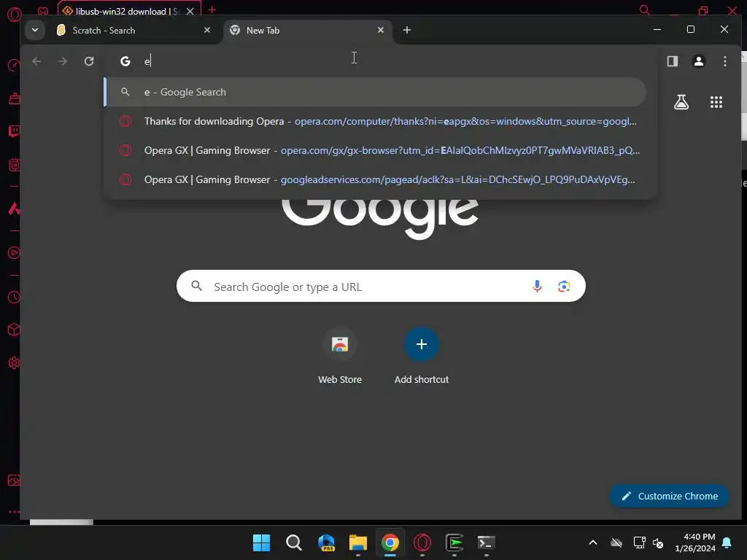
Task: Open File Explorer from taskbar
Action: point(358,542)
